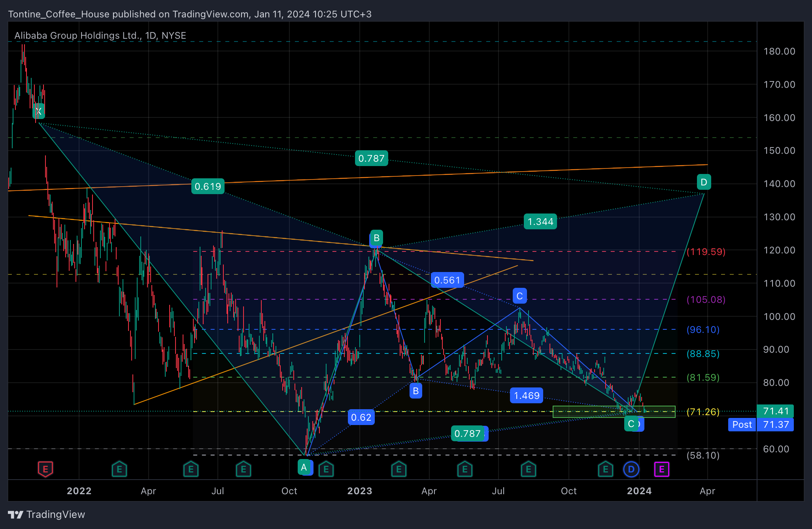This screenshot has width=812, height=529.
Task: Select the green B label at the peak
Action: 377,238
